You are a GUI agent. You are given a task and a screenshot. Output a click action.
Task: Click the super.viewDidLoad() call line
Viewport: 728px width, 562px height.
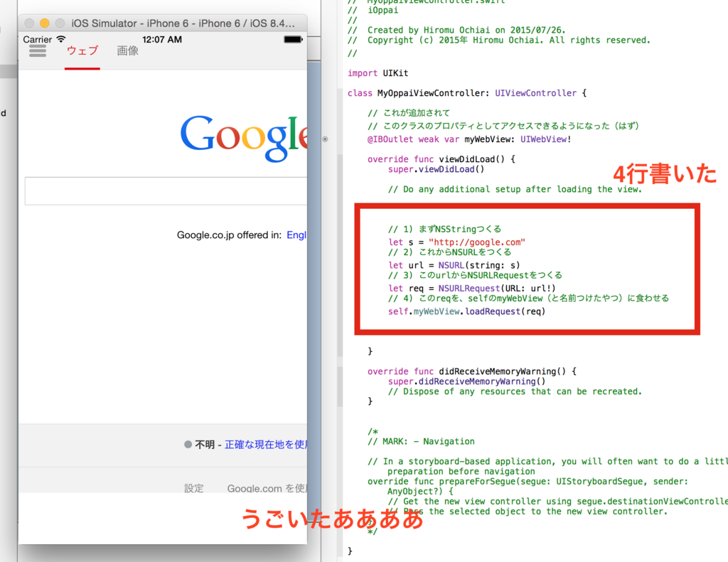[x=437, y=169]
